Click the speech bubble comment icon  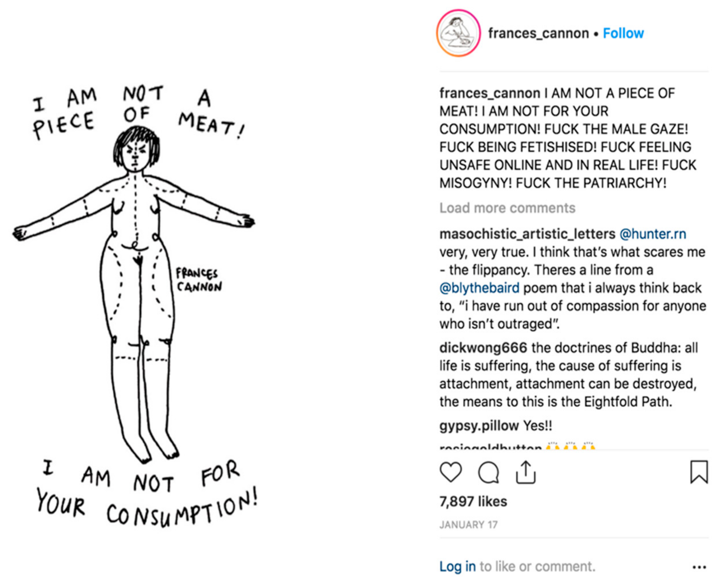pos(488,472)
